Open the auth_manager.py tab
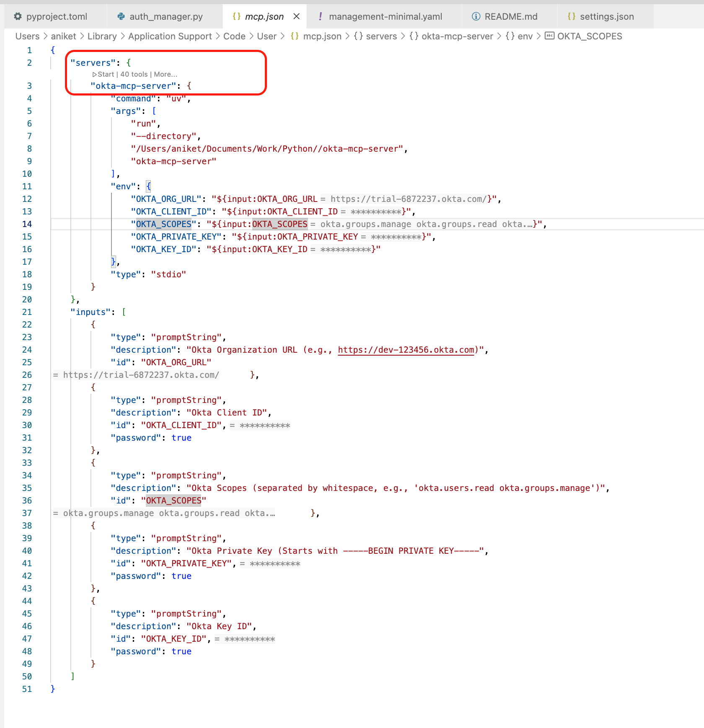This screenshot has height=728, width=704. [166, 16]
